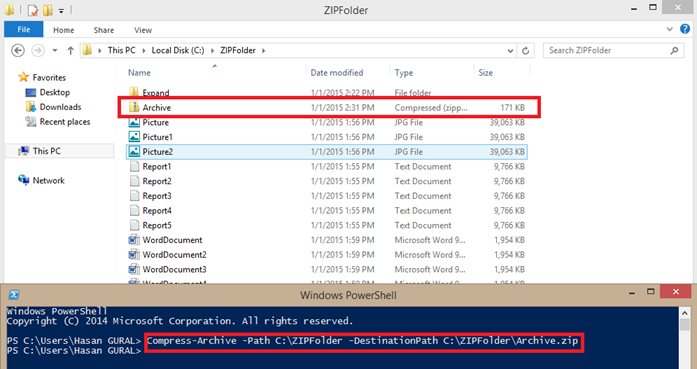Click the Explorer window folder system icon
This screenshot has width=697, height=369.
coord(9,9)
